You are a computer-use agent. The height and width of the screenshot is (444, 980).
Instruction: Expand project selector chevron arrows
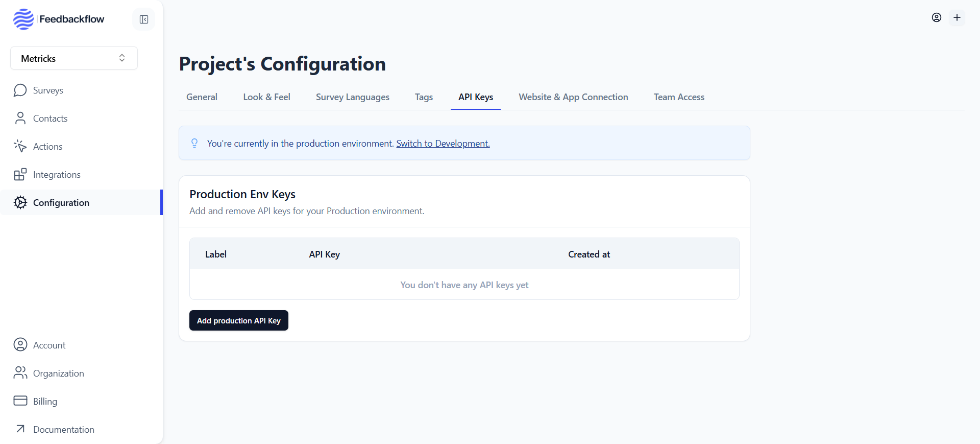(x=122, y=58)
